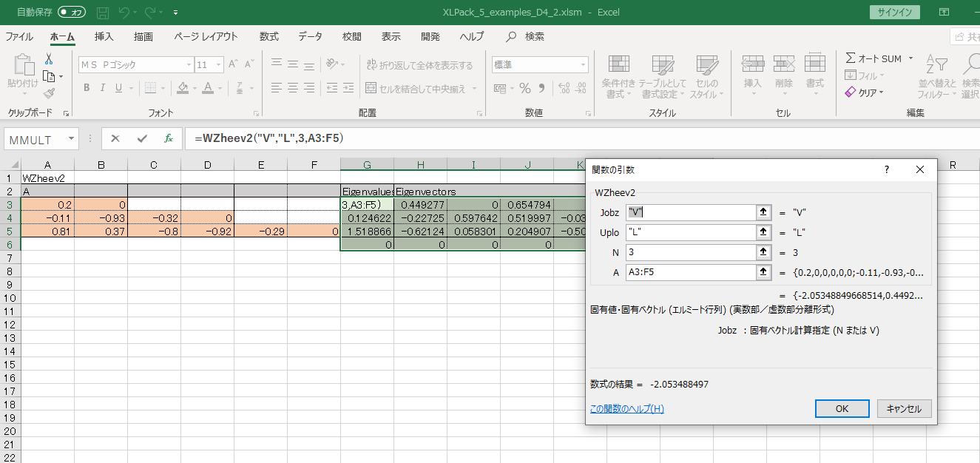Cancel formula entry with the X icon

pos(116,138)
